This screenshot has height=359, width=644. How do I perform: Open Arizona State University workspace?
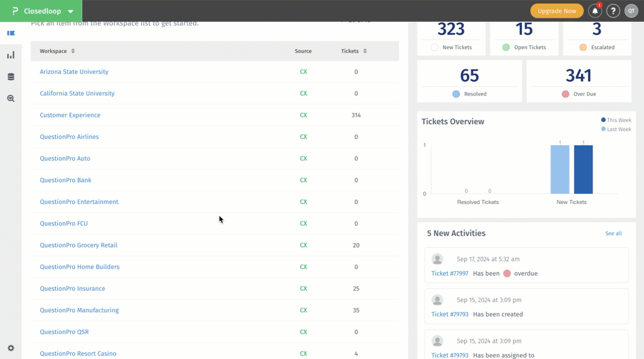[74, 72]
